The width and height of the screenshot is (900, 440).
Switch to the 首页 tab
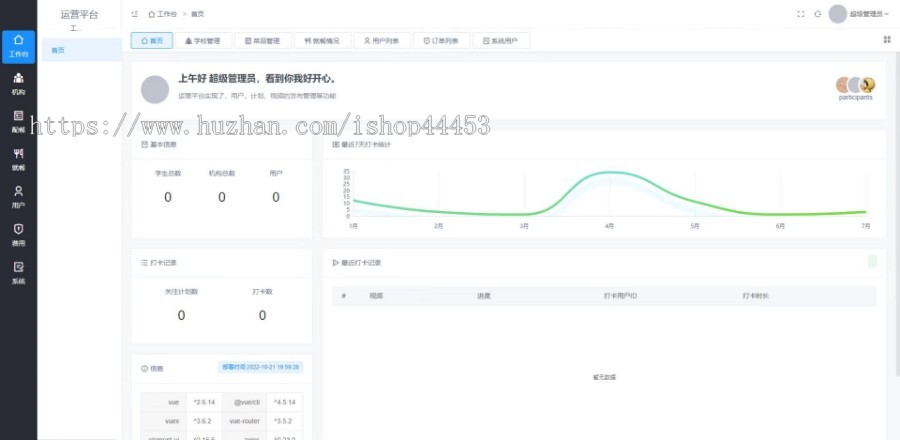tap(152, 40)
